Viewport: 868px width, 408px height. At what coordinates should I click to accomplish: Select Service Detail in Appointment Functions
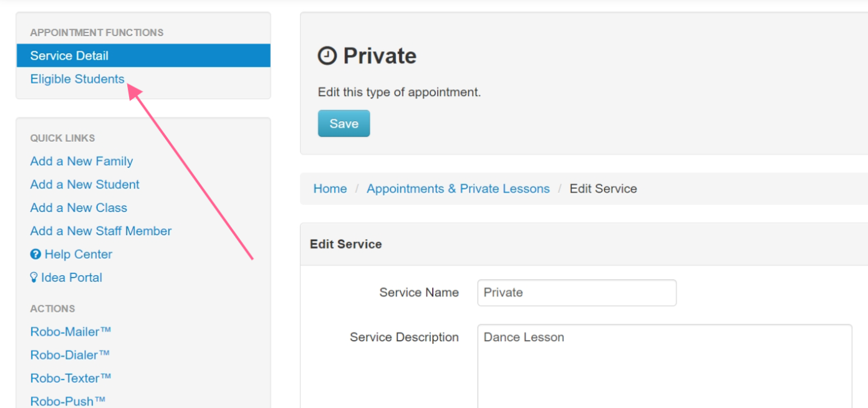pyautogui.click(x=143, y=56)
